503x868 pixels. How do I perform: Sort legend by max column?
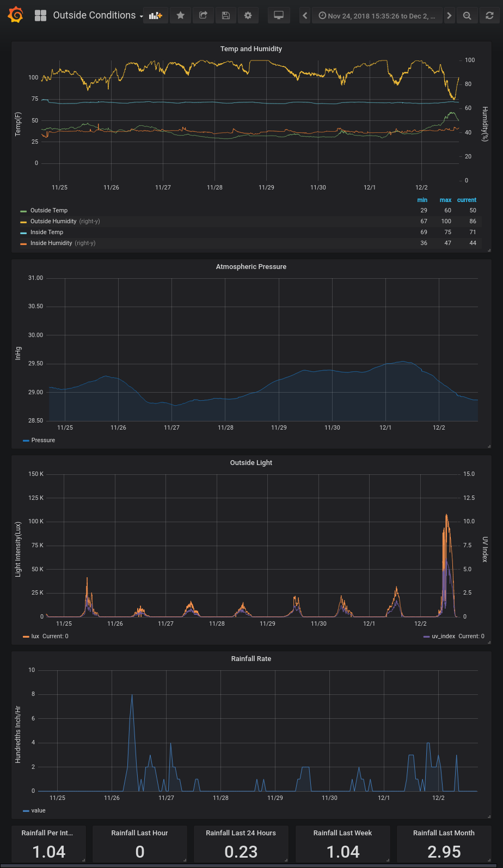click(x=445, y=200)
